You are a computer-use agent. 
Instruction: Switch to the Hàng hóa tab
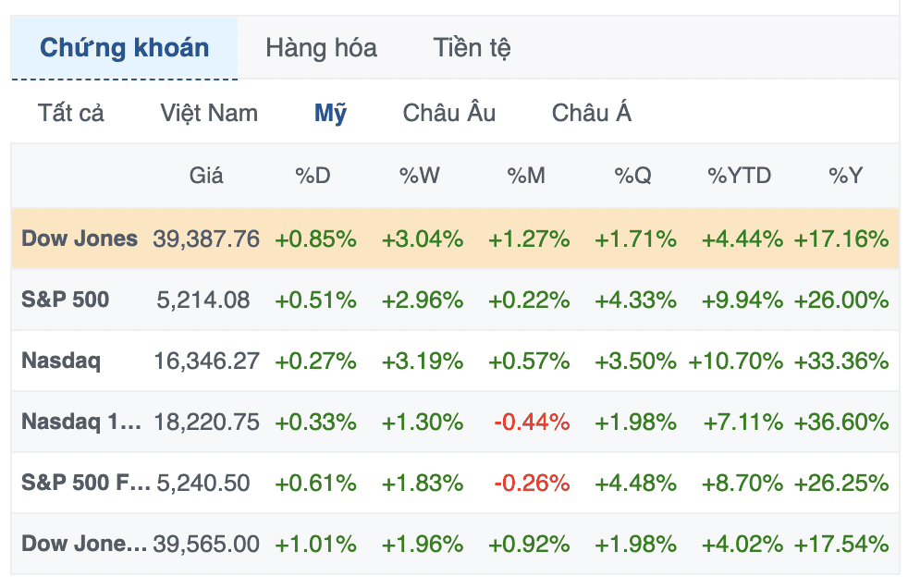point(322,47)
